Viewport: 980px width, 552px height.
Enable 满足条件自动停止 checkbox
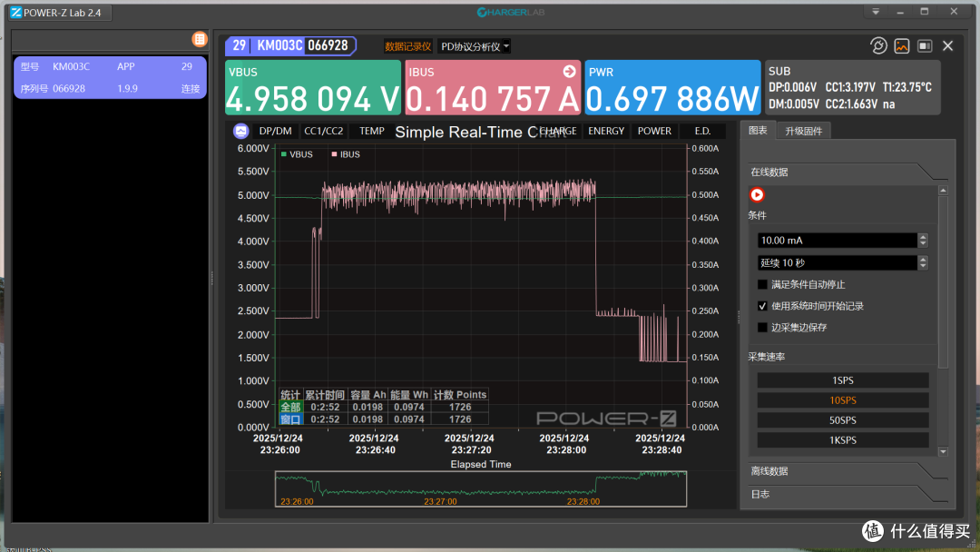pyautogui.click(x=762, y=284)
